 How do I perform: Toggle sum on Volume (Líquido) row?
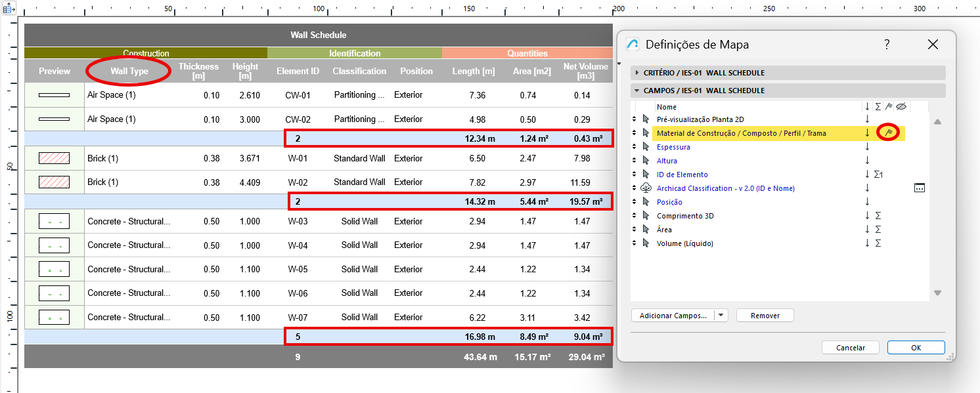[x=878, y=243]
